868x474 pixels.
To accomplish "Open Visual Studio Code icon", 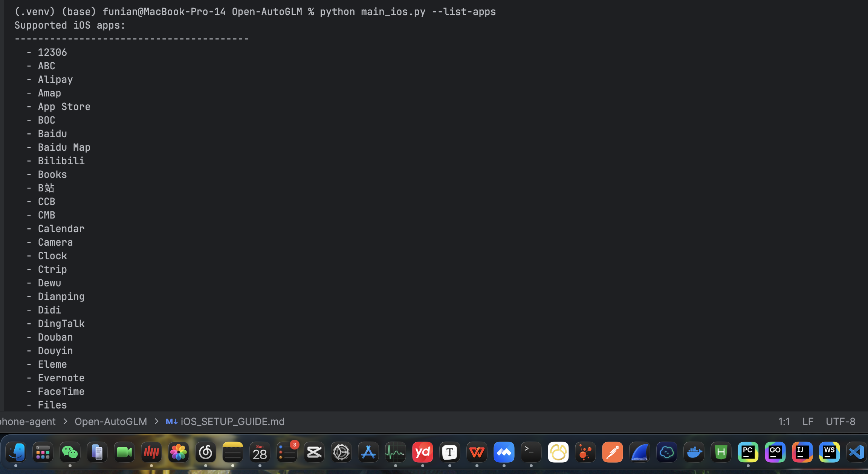I will pos(856,452).
